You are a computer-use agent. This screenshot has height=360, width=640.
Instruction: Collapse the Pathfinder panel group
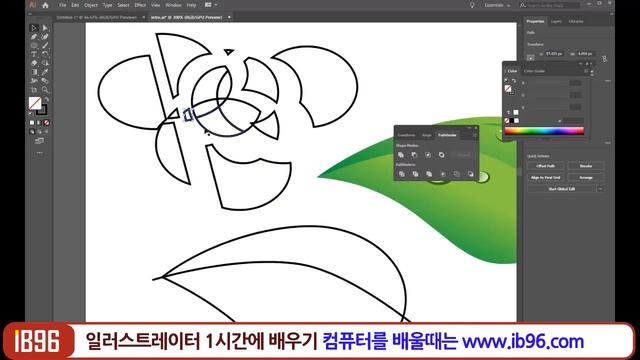coord(469,128)
